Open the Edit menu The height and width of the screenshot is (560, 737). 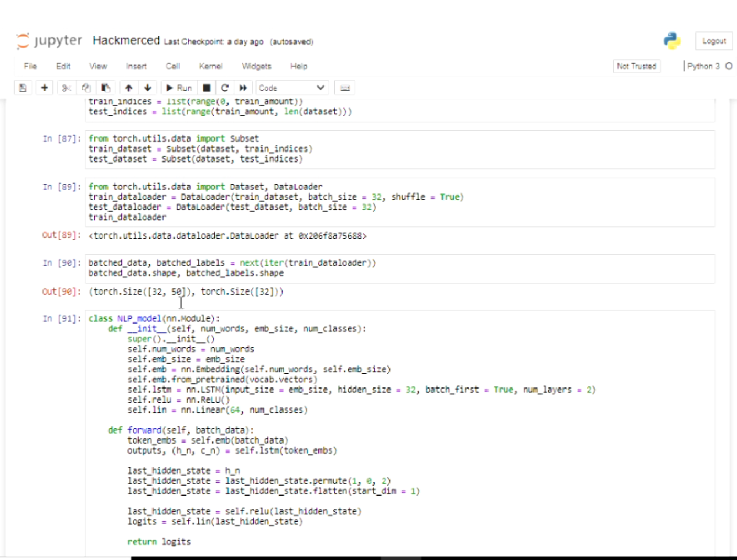point(63,66)
